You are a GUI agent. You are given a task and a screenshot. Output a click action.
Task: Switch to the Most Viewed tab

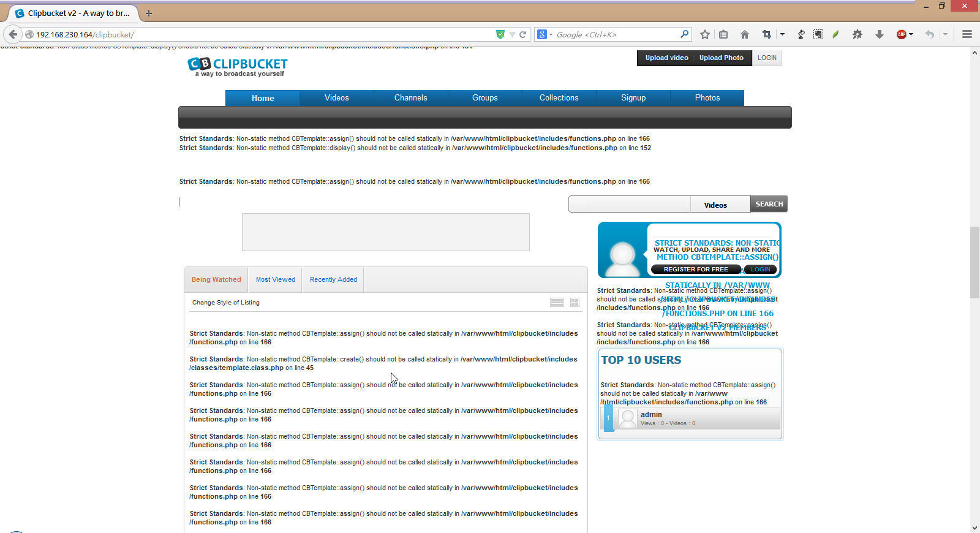[x=275, y=280]
